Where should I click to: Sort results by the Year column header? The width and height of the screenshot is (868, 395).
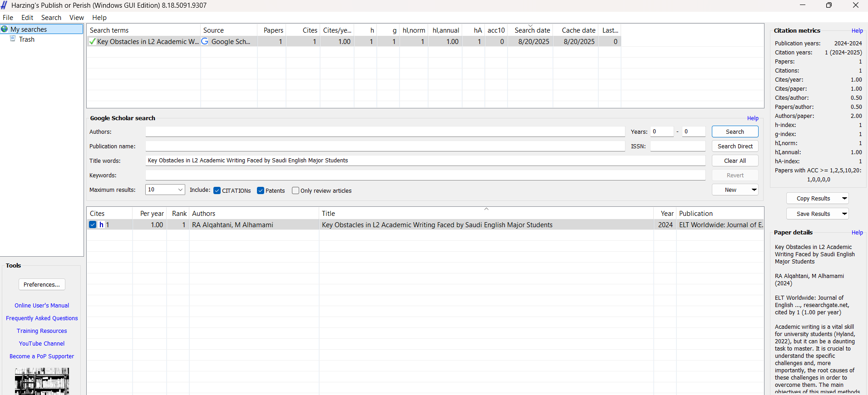(665, 213)
